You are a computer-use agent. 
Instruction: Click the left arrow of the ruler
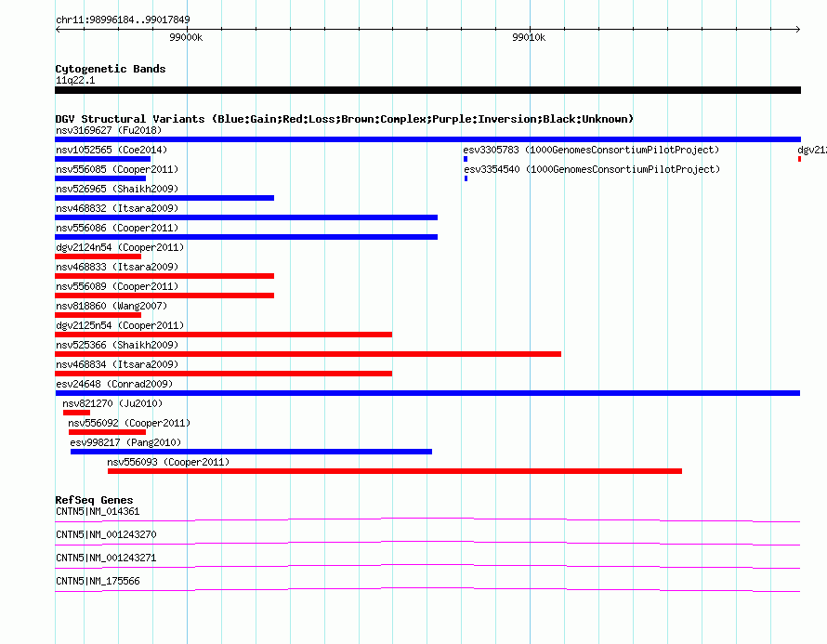(58, 30)
